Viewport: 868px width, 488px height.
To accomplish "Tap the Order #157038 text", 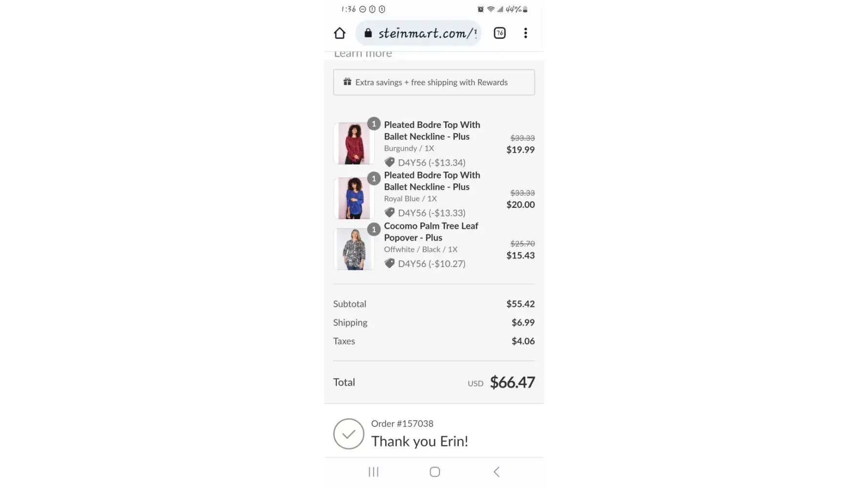I will tap(402, 424).
